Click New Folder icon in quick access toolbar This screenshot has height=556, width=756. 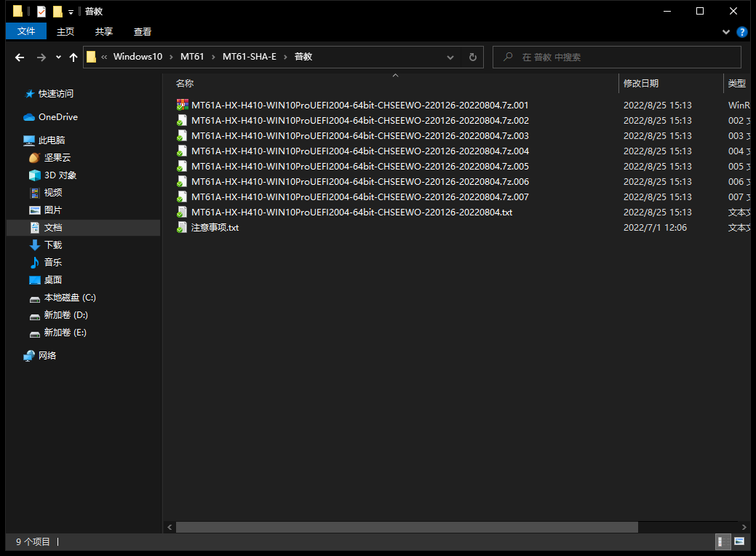pyautogui.click(x=57, y=11)
